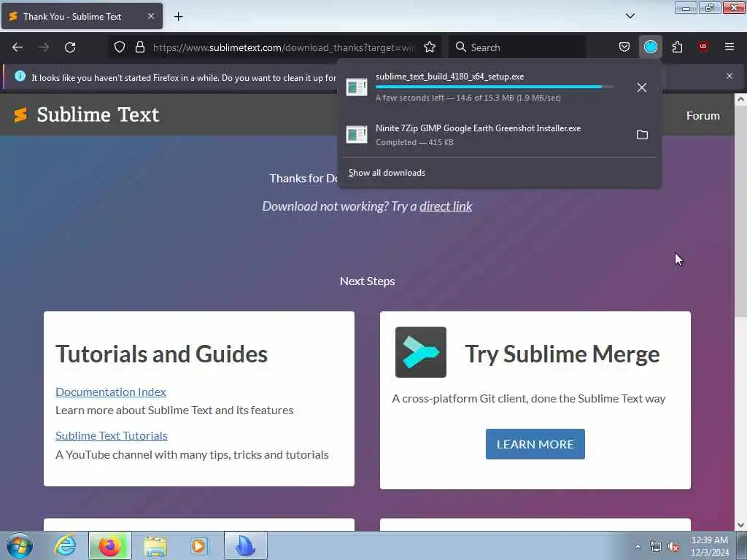Viewport: 747px width, 560px height.
Task: Click the Try Sublime Merge heading
Action: click(562, 354)
